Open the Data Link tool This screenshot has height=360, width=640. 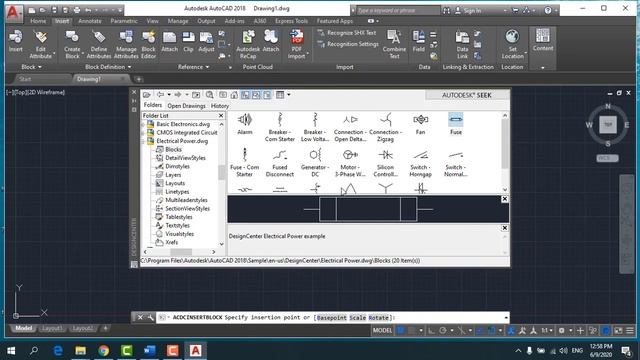[x=462, y=44]
